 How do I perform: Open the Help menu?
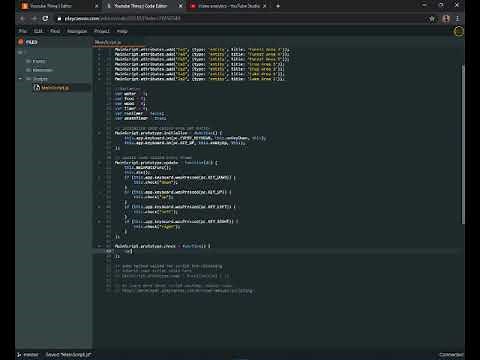122,31
